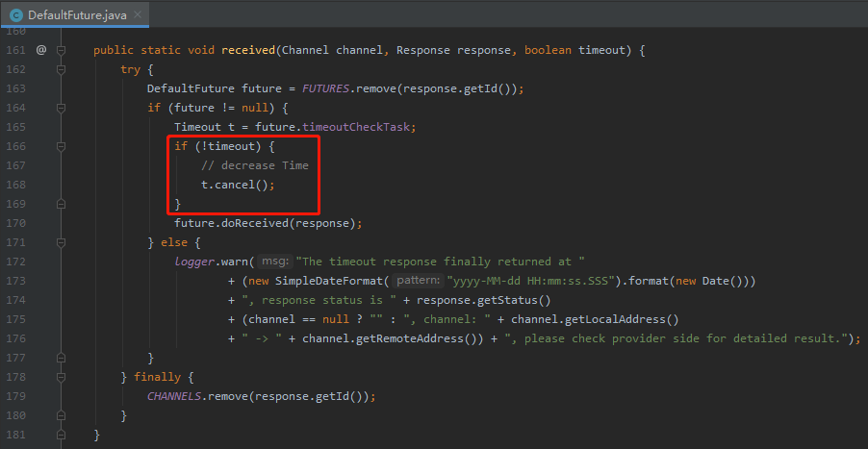Viewport: 868px width, 449px height.
Task: Fold the if (!timeout) block at line 166
Action: pyautogui.click(x=62, y=147)
